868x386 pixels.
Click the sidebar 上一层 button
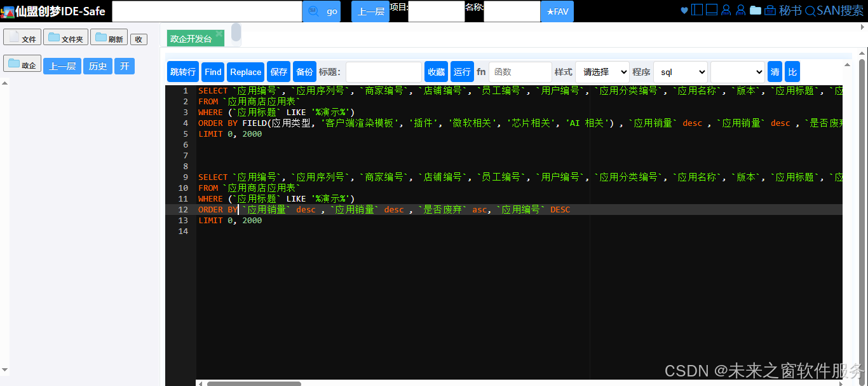tap(62, 66)
